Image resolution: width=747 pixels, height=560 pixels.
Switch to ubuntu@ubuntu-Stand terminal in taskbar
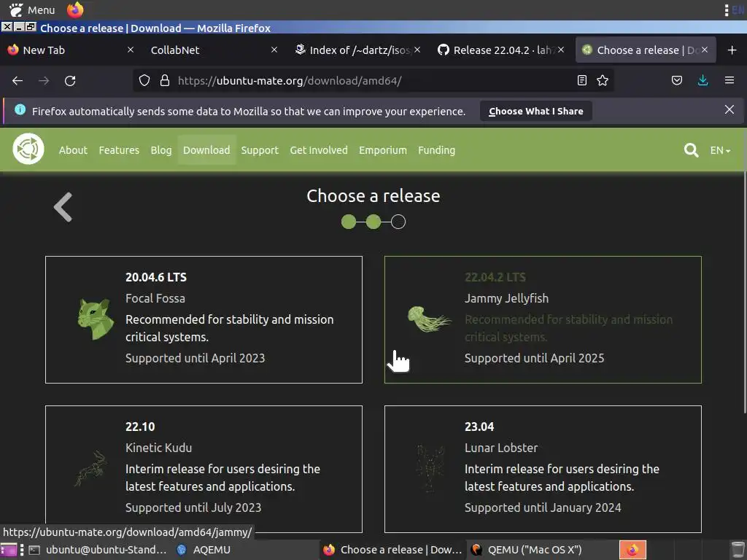[98, 550]
